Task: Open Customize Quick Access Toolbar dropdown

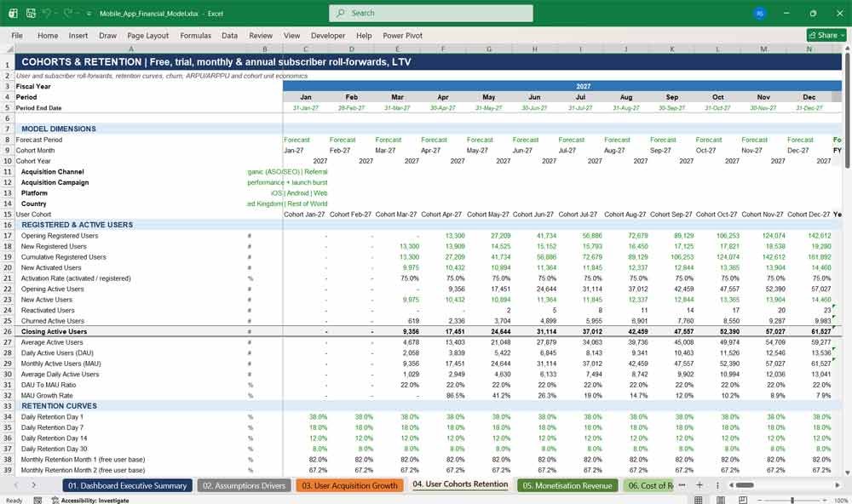Action: [89, 14]
